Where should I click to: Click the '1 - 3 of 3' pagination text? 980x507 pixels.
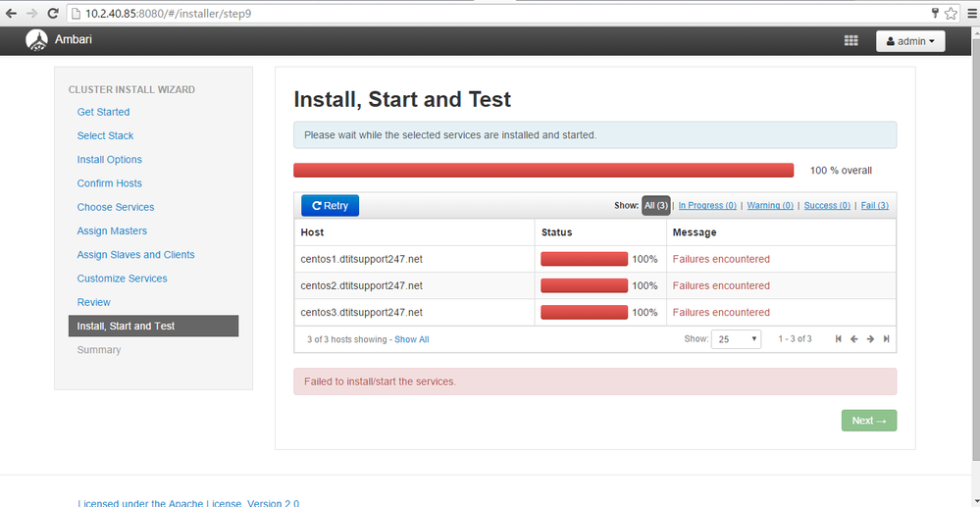pyautogui.click(x=795, y=339)
